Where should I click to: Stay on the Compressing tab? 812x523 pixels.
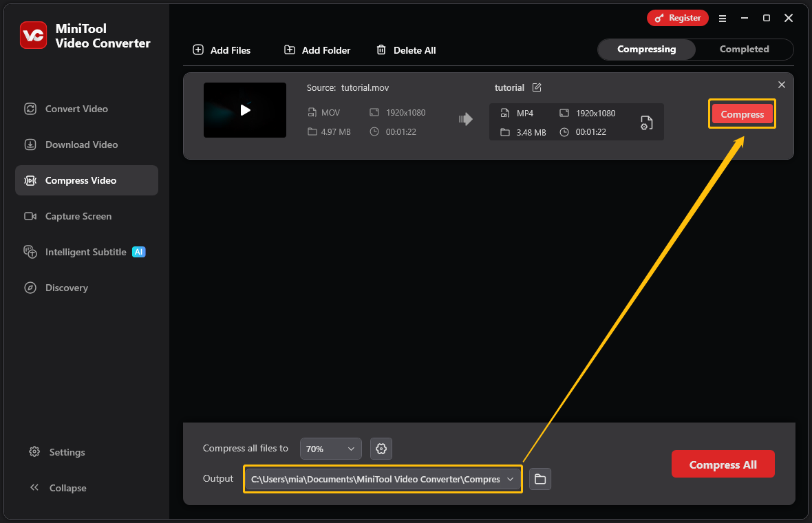tap(646, 49)
